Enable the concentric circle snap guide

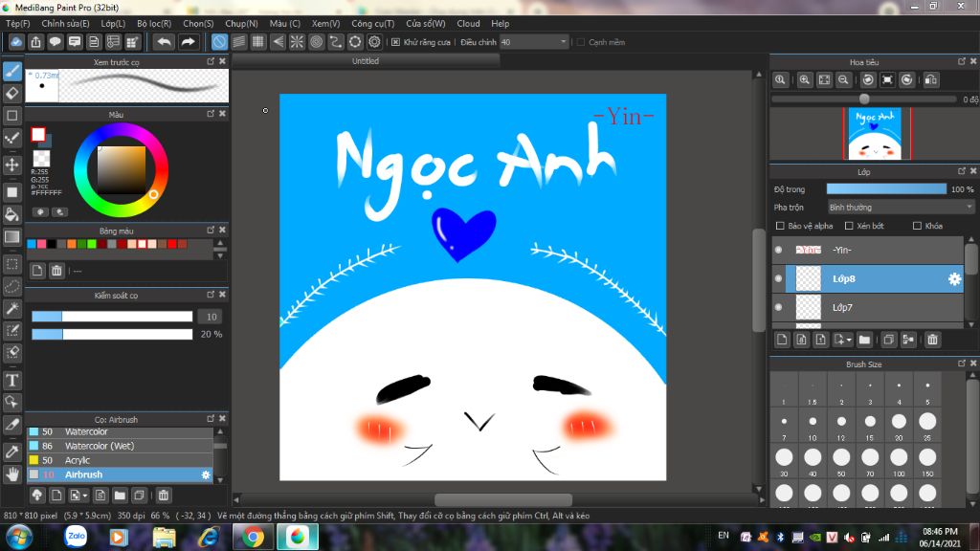tap(316, 42)
